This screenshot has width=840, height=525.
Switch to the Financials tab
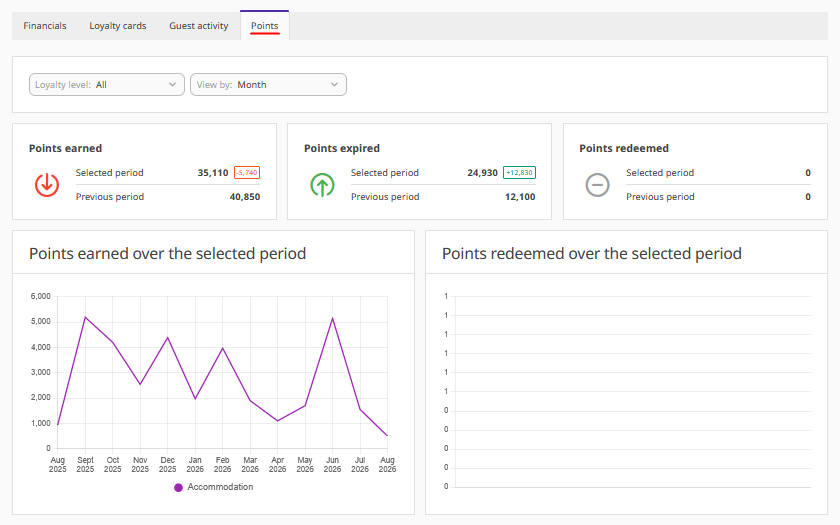[x=45, y=26]
